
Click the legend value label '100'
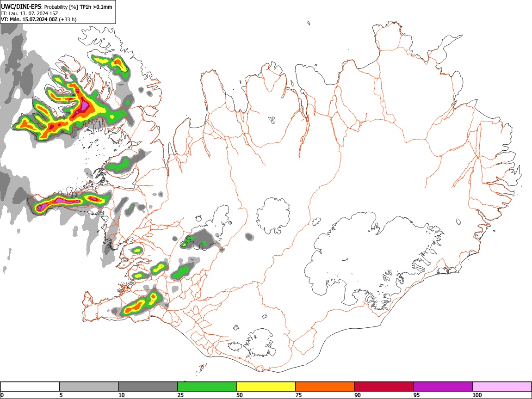click(477, 395)
